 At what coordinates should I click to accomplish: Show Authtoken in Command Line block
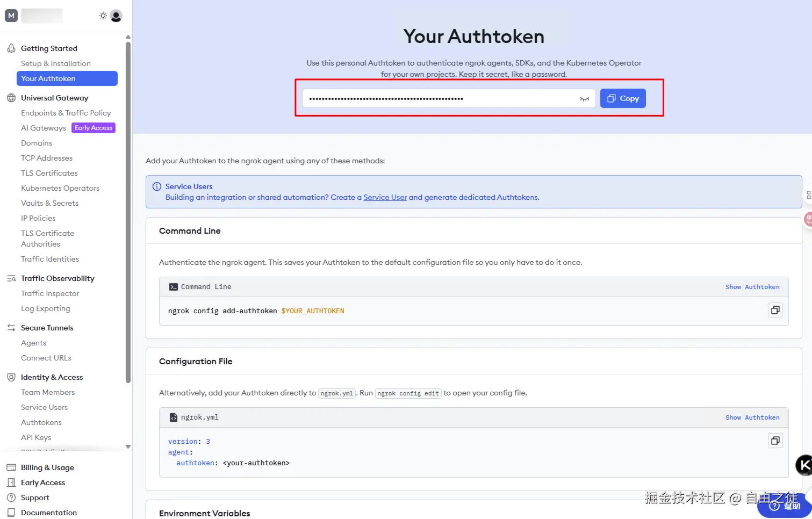click(x=752, y=287)
